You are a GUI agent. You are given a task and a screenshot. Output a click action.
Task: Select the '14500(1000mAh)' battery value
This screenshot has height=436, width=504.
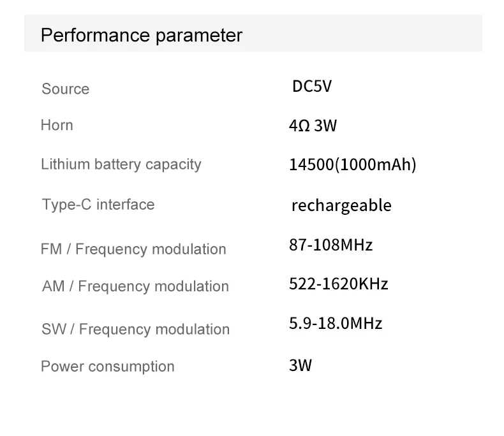click(x=352, y=164)
